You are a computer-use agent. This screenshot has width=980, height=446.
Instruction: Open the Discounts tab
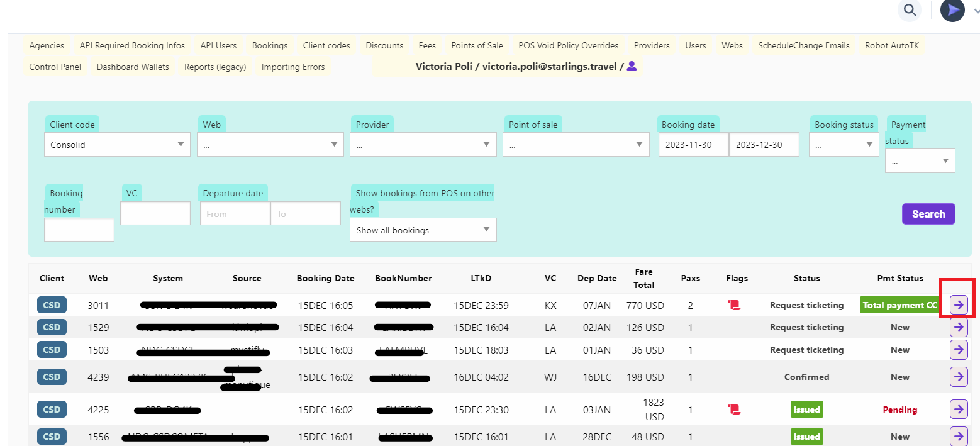(x=384, y=45)
